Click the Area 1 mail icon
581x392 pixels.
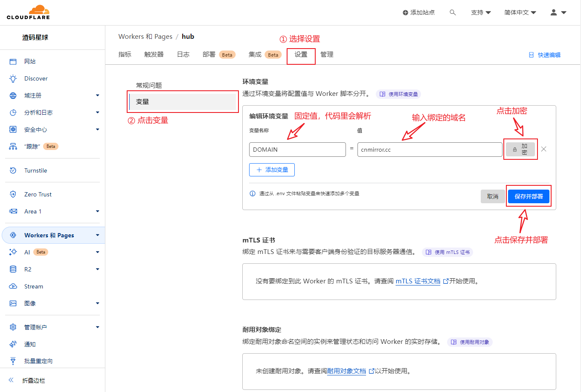(13, 211)
